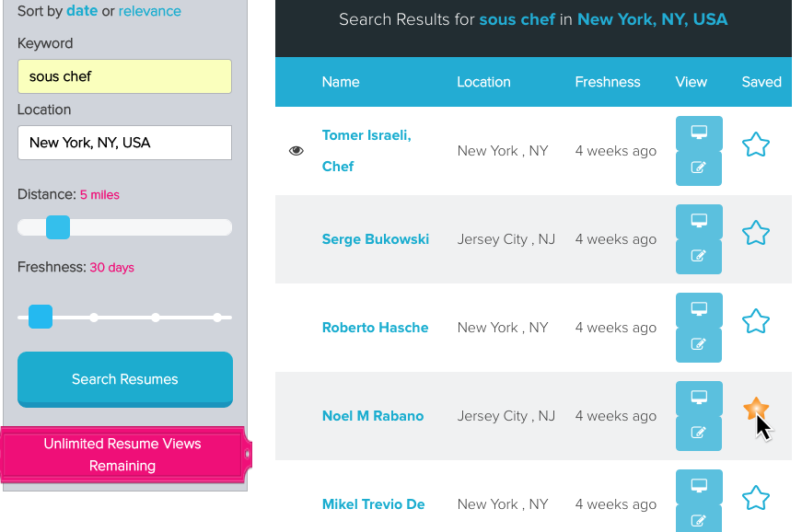This screenshot has height=532, width=802.
Task: Click the View column header
Action: (691, 82)
